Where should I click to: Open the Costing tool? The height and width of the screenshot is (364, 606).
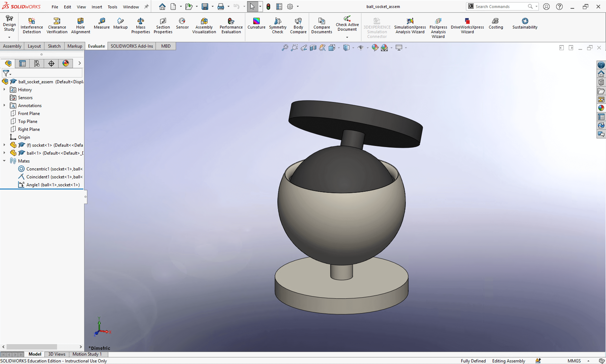(496, 24)
